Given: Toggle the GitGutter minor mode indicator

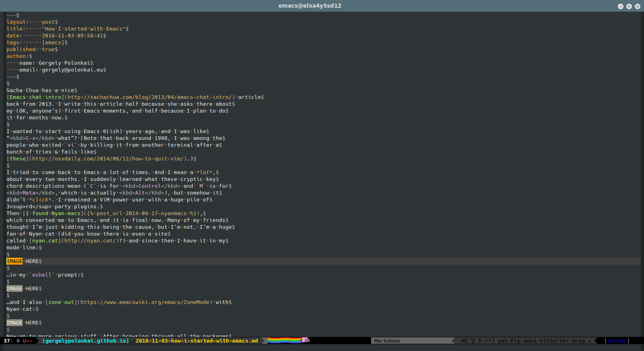Looking at the screenshot, I should 554,341.
